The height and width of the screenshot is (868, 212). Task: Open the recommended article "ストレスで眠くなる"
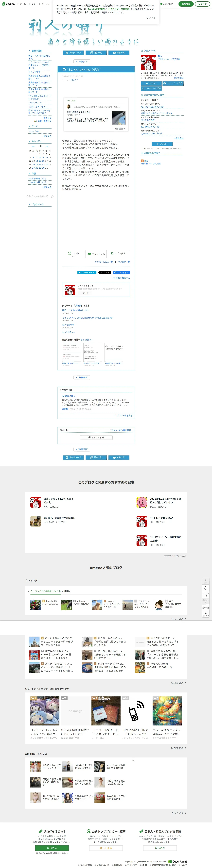point(162,518)
